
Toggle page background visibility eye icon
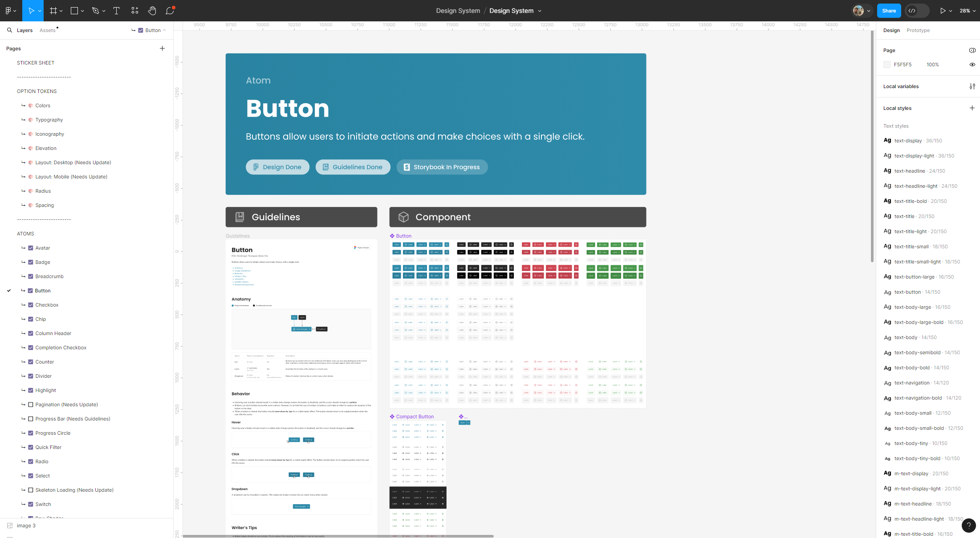point(972,65)
